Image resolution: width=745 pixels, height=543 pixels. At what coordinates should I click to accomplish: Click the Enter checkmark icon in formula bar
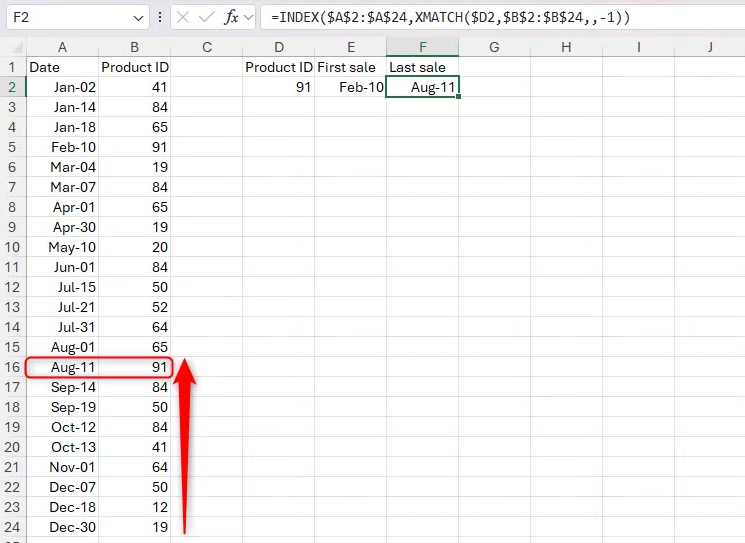click(x=207, y=18)
